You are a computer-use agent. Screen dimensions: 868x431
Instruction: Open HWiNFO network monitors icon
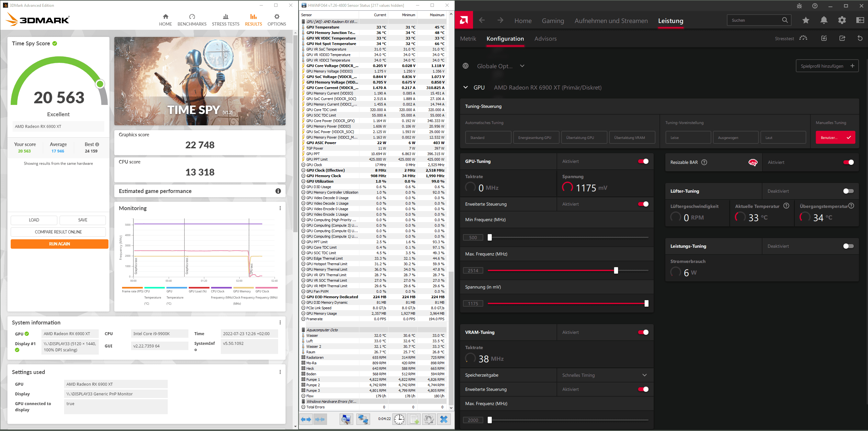coord(363,419)
